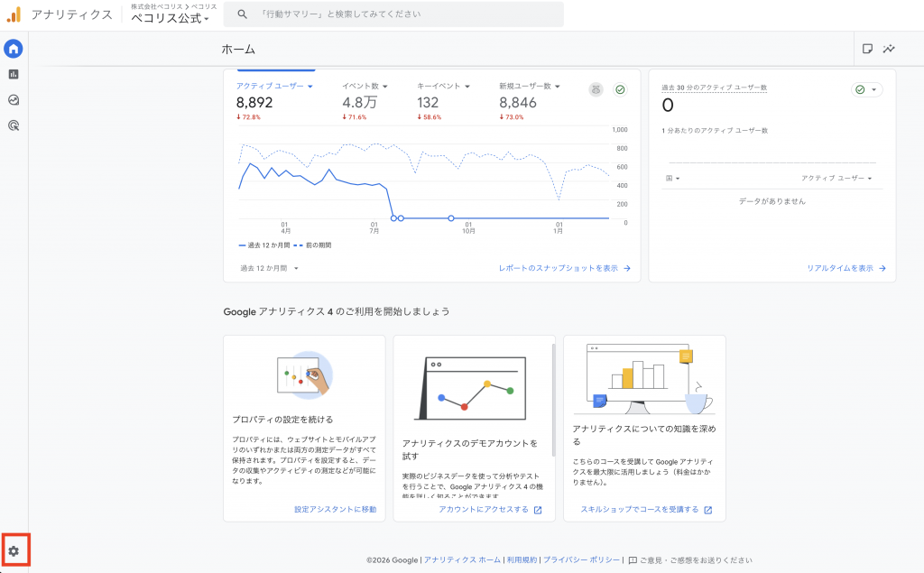The image size is (924, 573).
Task: Open the ペコリス公式 property selector
Action: [x=170, y=18]
